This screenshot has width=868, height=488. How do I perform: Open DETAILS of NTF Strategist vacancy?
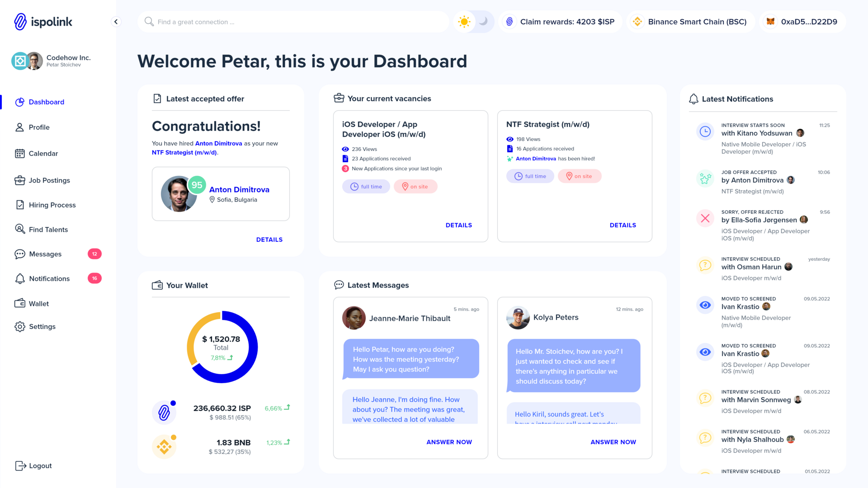(x=623, y=225)
